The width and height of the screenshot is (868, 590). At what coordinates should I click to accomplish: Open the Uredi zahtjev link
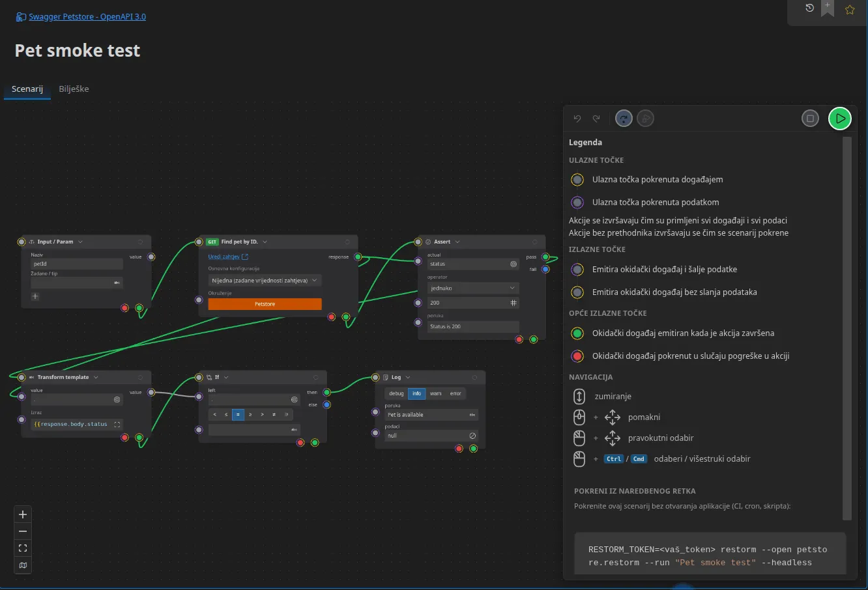point(227,257)
